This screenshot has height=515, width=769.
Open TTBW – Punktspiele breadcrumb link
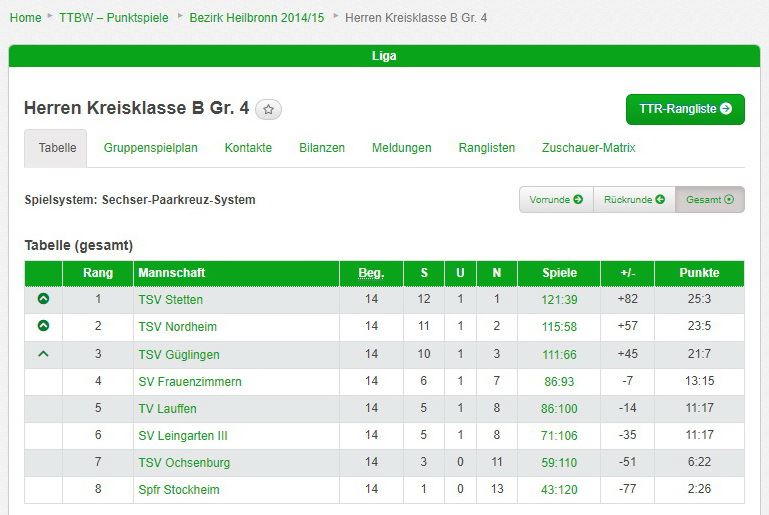pos(114,18)
